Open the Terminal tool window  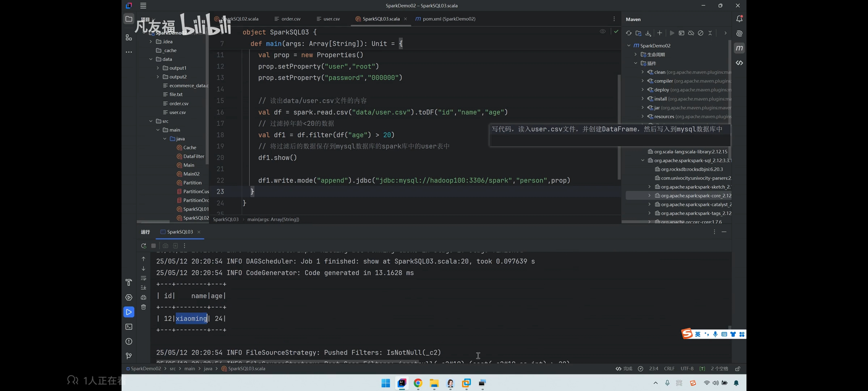[129, 327]
